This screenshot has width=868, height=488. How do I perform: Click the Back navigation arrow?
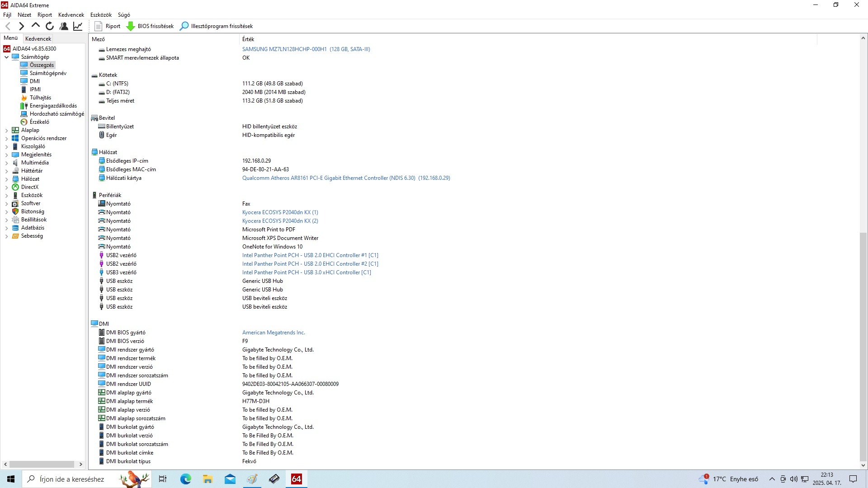[8, 26]
